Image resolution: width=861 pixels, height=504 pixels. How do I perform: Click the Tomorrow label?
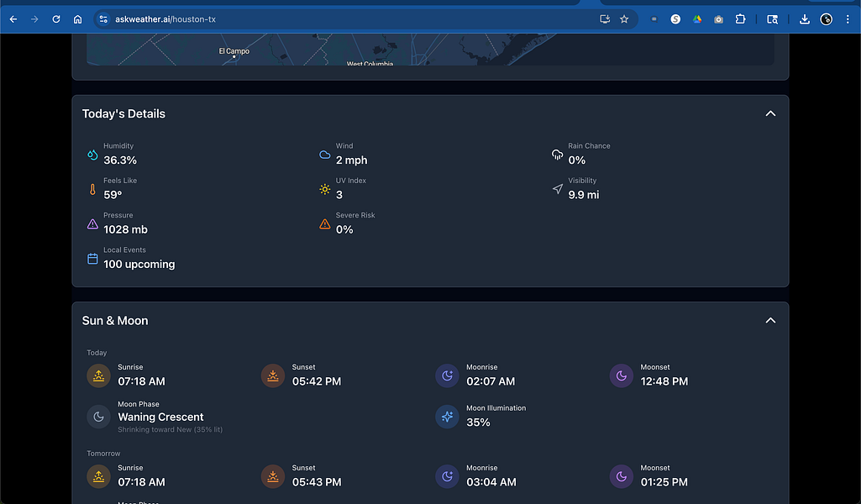[x=103, y=454]
